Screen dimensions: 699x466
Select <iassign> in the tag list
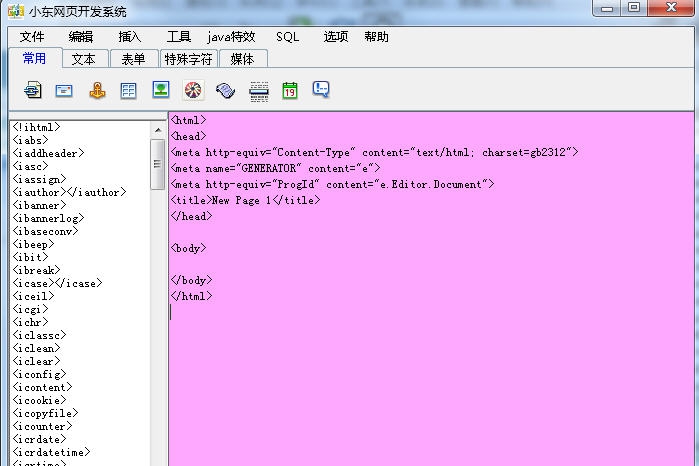click(39, 179)
